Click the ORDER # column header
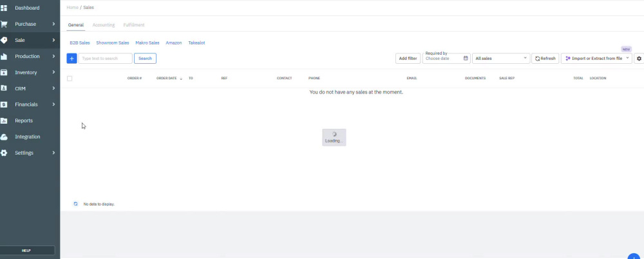This screenshot has width=644, height=259. pos(135,78)
